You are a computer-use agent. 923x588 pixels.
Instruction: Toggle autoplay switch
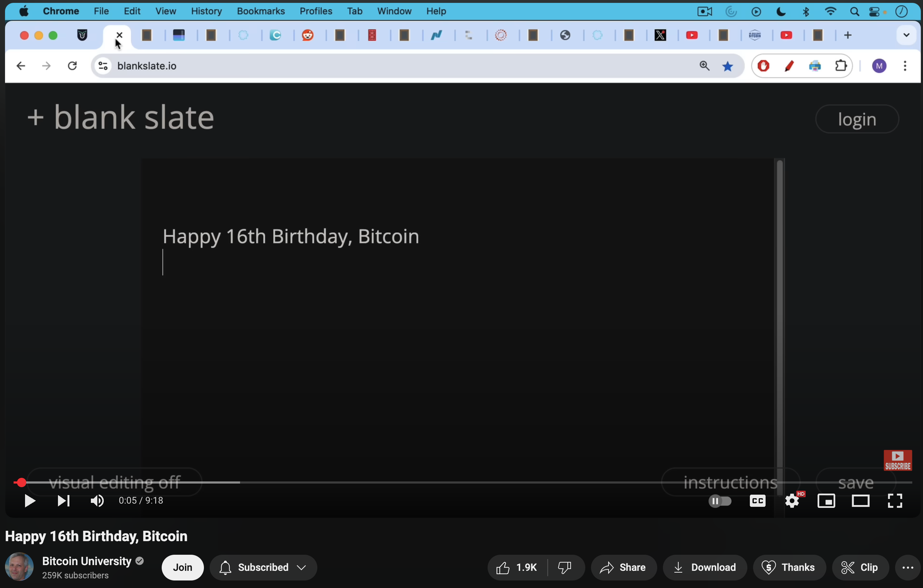click(x=720, y=501)
